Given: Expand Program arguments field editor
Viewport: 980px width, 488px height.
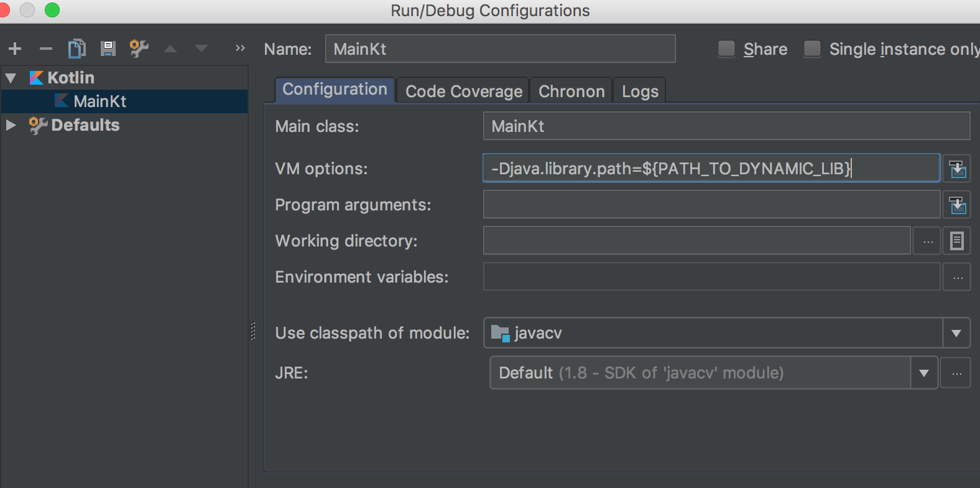Looking at the screenshot, I should pos(957,204).
